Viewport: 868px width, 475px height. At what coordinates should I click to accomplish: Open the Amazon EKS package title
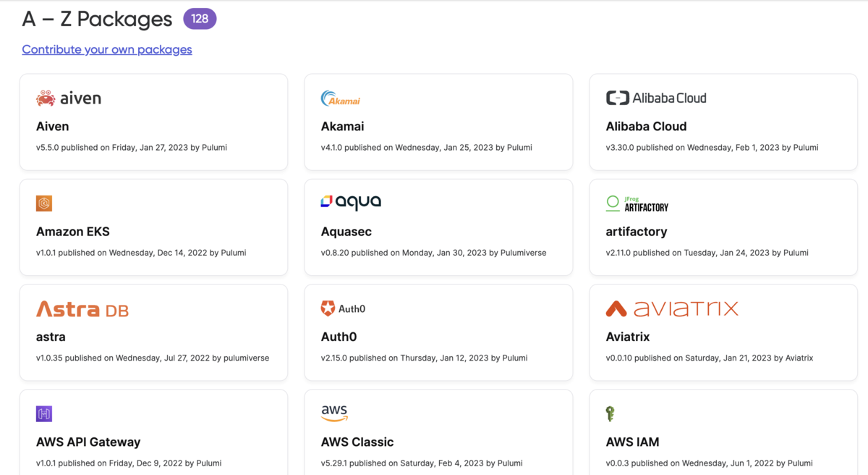click(x=73, y=232)
